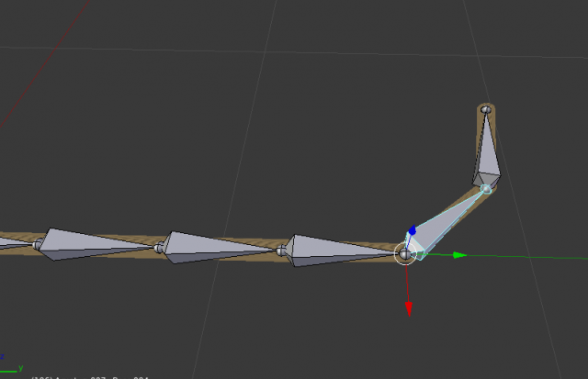
Task: Click joint sphere between left and middle bones
Action: click(159, 248)
